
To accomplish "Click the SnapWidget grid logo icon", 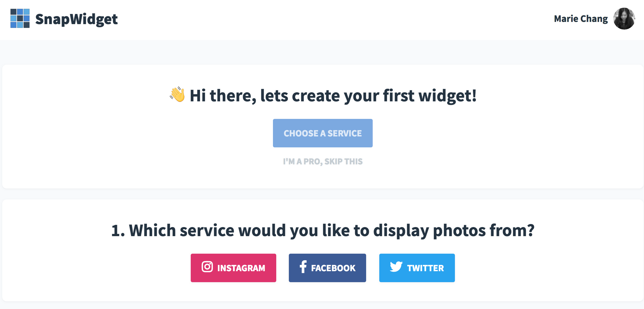I will coord(20,18).
